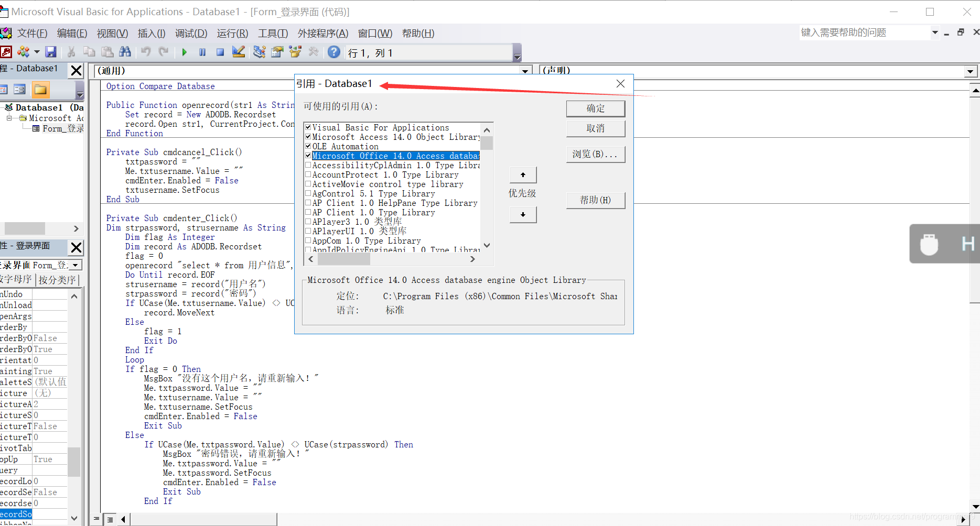Toggle Design Mode icon
980x526 pixels.
[x=239, y=52]
